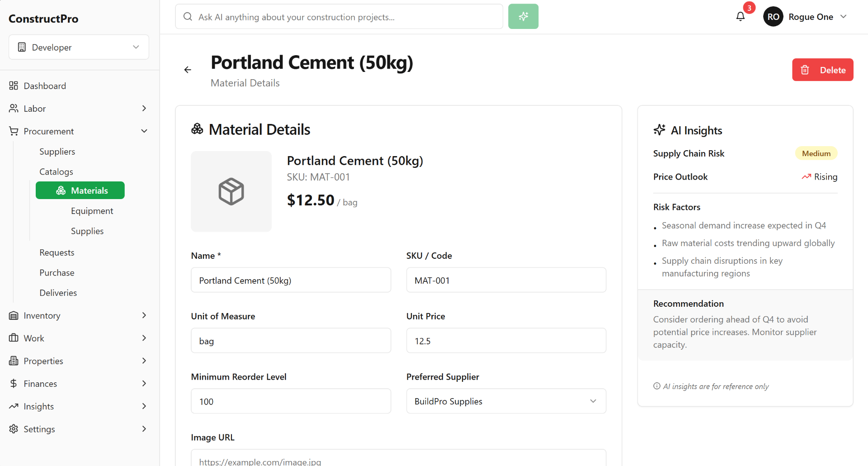Click the Material Details heading icon
Image resolution: width=868 pixels, height=466 pixels.
coord(197,129)
